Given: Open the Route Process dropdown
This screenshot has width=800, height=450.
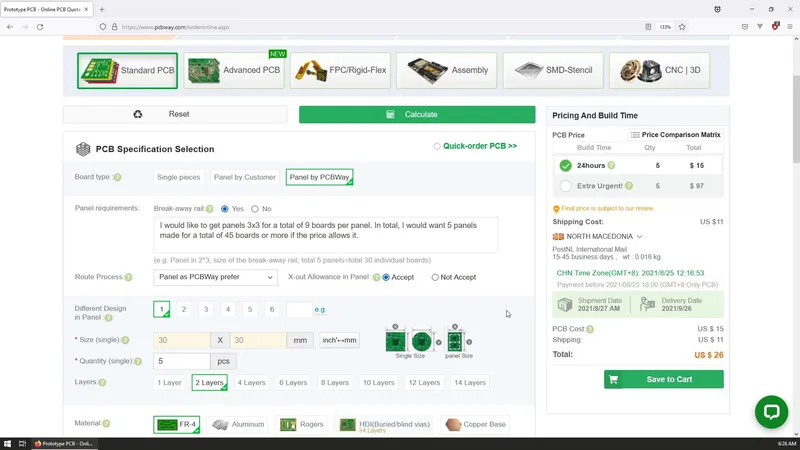Looking at the screenshot, I should click(x=215, y=277).
